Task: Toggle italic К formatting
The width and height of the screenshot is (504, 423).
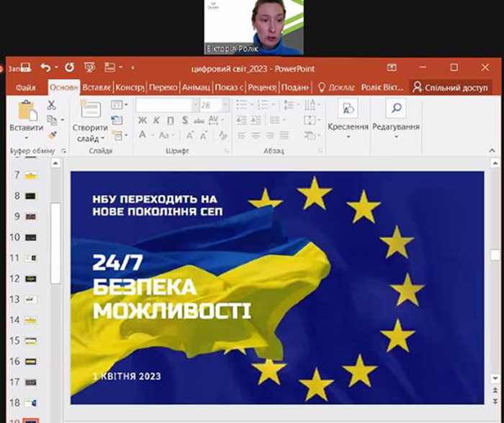Action: [x=156, y=120]
